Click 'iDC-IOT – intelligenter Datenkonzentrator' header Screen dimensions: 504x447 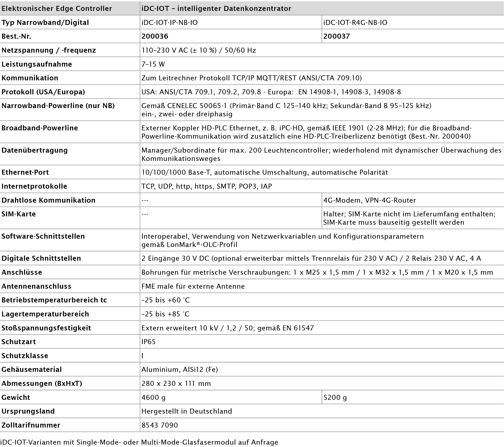point(216,9)
